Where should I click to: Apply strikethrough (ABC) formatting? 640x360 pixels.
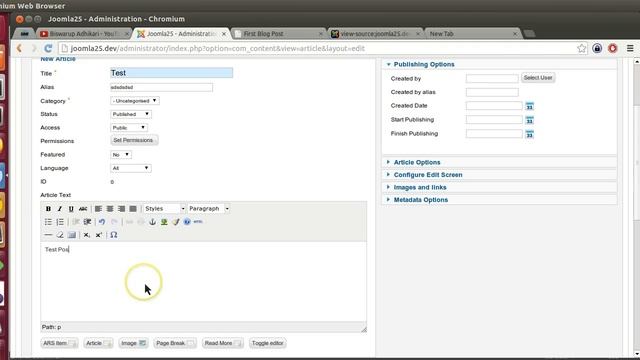83,209
